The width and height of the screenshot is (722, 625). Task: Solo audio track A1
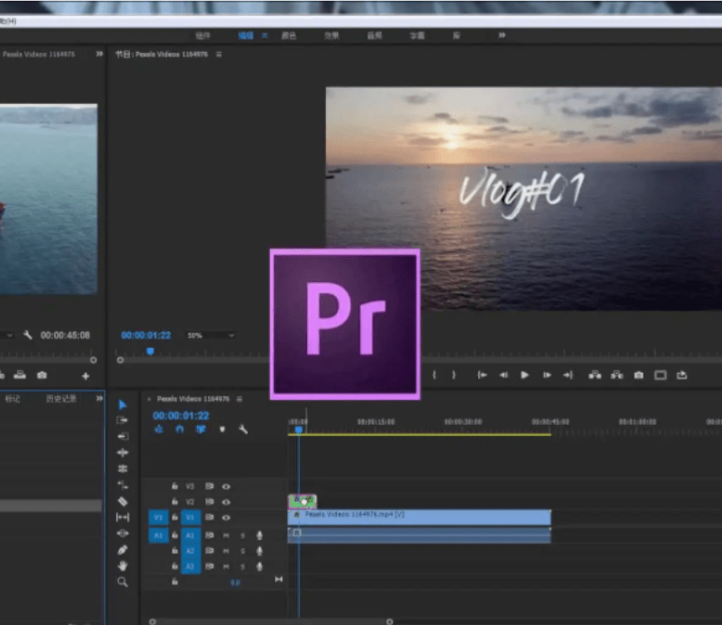click(x=243, y=535)
